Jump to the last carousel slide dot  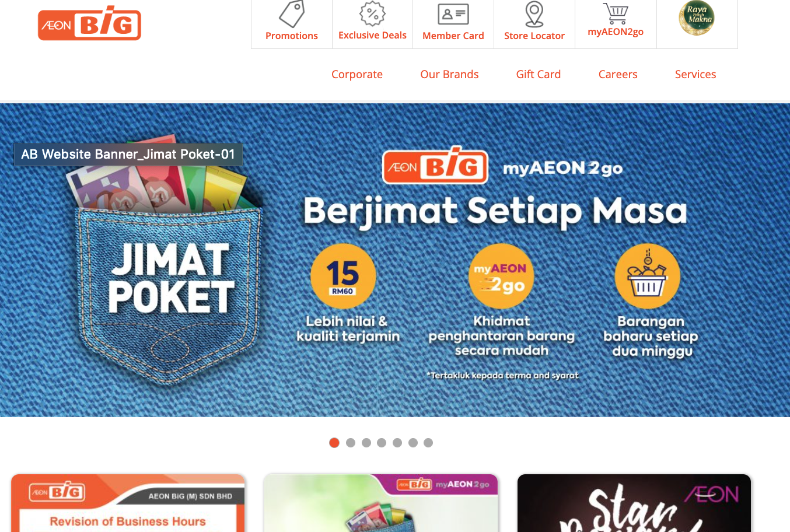tap(428, 443)
